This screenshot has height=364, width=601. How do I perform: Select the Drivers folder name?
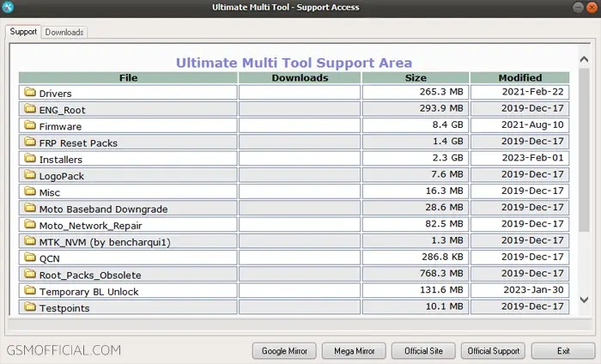(55, 94)
